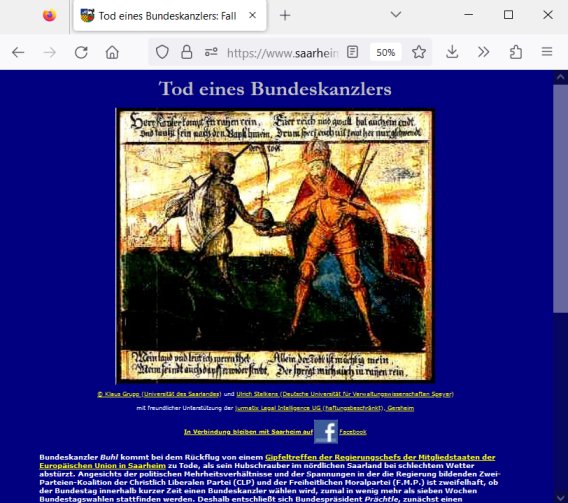View site security padlock information
This screenshot has width=568, height=503.
187,53
